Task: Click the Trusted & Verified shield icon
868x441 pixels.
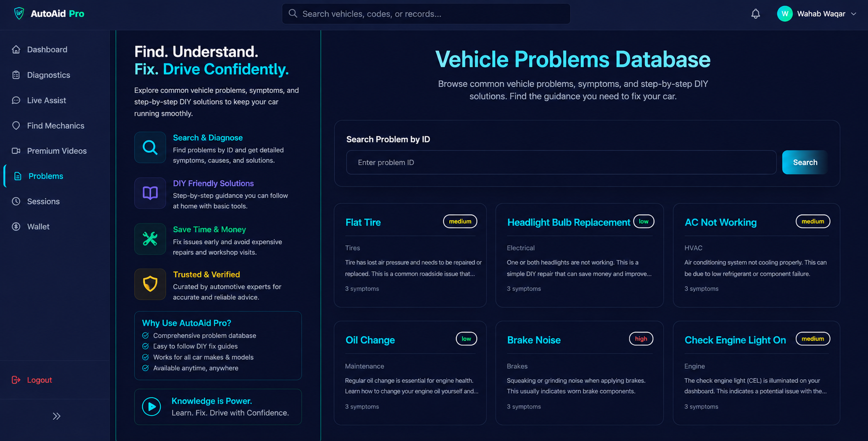Action: (x=150, y=284)
